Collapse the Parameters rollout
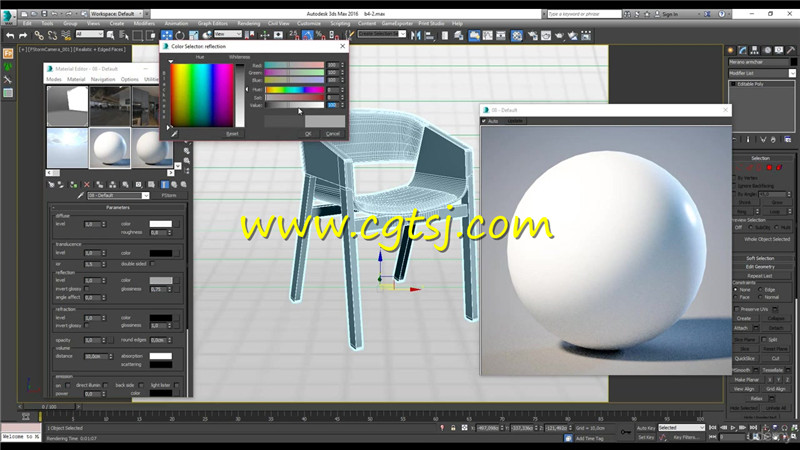Screen dimensions: 800x450 [118, 208]
